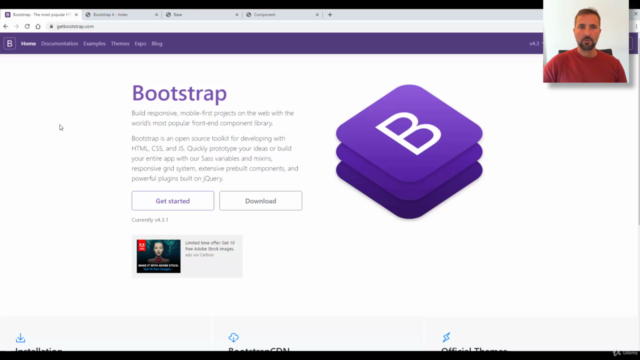Open the Blog nav link
640x360 pixels.
click(x=157, y=44)
